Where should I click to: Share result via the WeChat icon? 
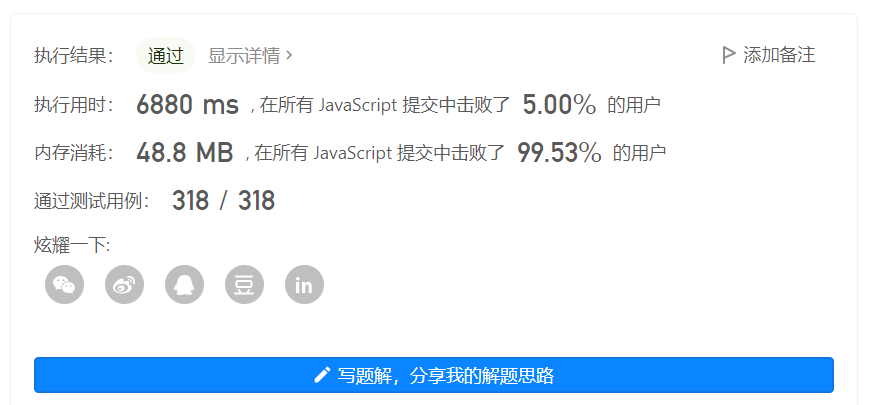point(65,284)
